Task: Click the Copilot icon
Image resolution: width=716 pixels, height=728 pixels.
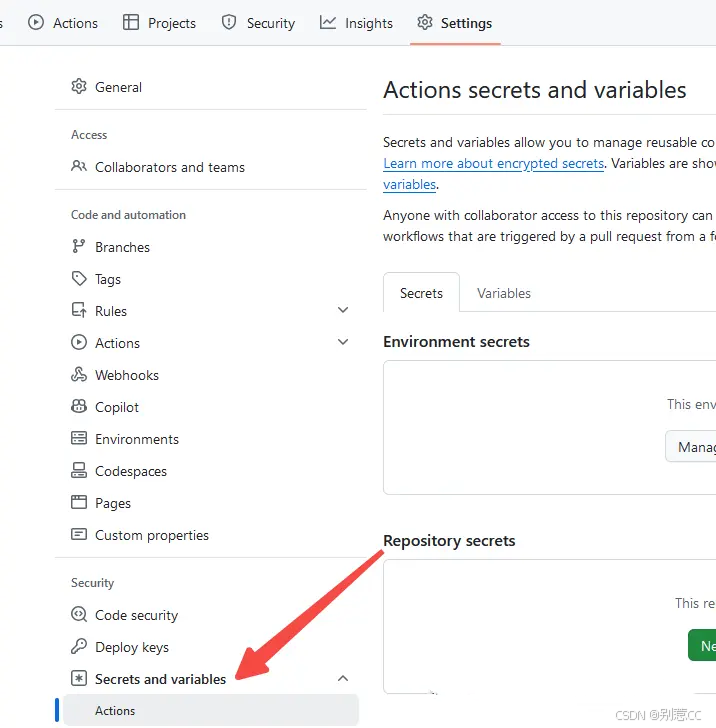Action: [79, 406]
